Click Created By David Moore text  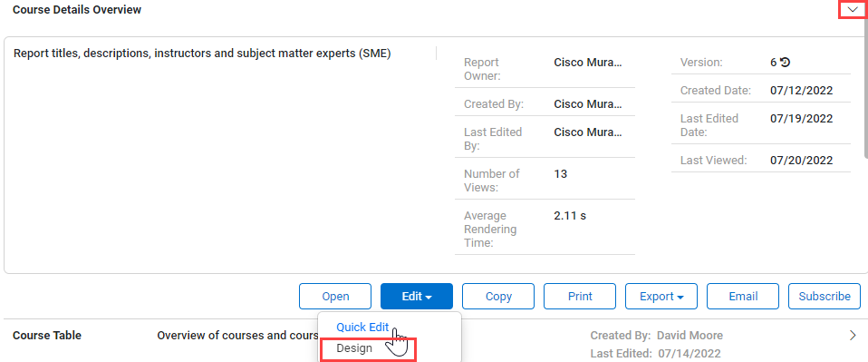pos(657,336)
